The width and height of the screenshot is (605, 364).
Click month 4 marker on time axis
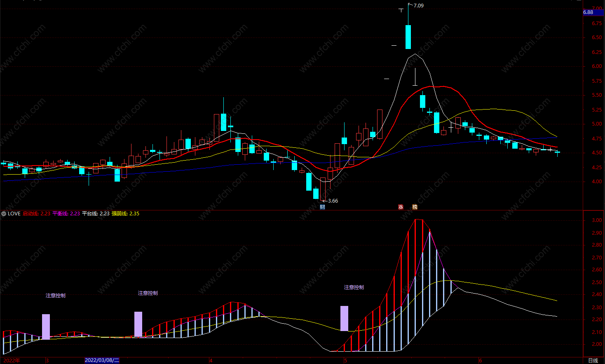[x=211, y=360]
